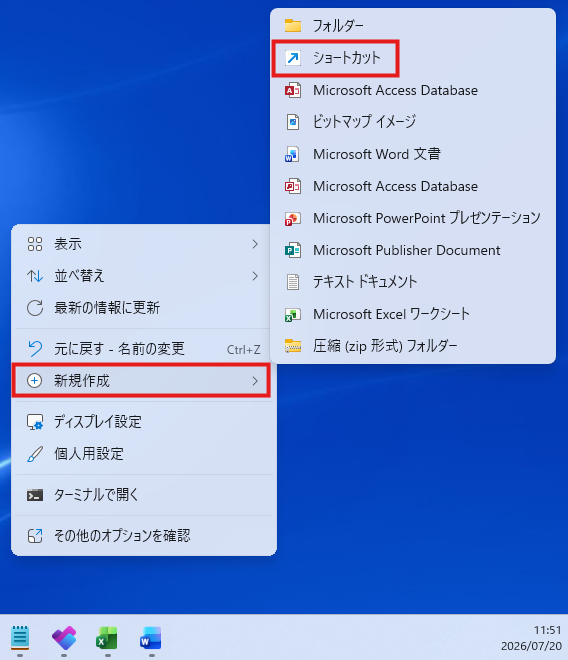Create a new テキスト ドキュメント
This screenshot has width=568, height=660.
[x=413, y=282]
